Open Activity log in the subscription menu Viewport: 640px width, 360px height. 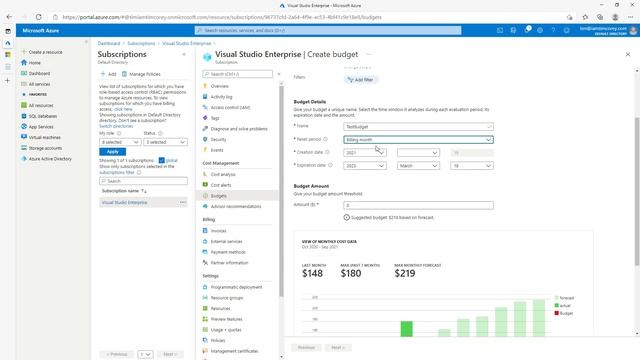[x=221, y=97]
